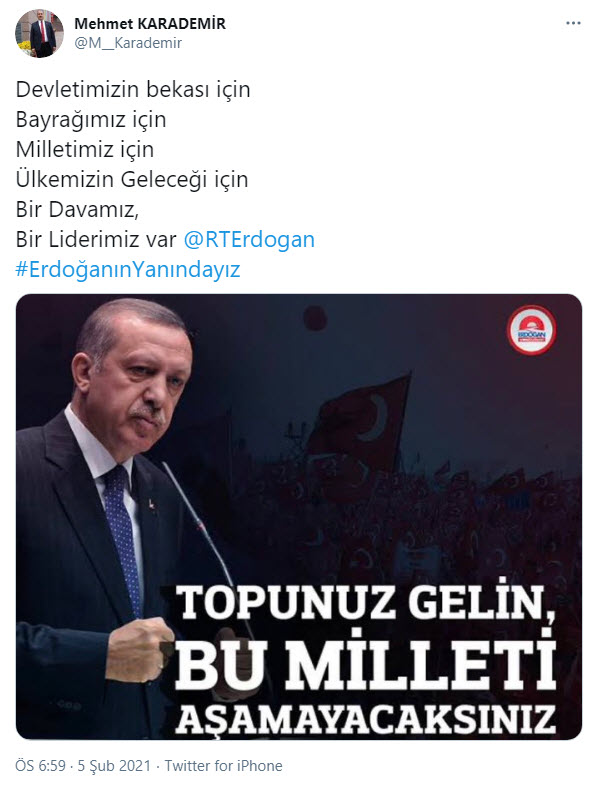This screenshot has width=596, height=789.
Task: Click the 'AŞAMAYACAKSINIZ' text in image
Action: click(366, 718)
